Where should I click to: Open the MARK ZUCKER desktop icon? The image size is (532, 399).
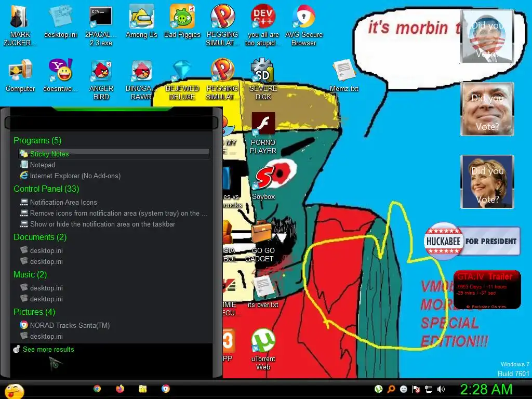[20, 25]
